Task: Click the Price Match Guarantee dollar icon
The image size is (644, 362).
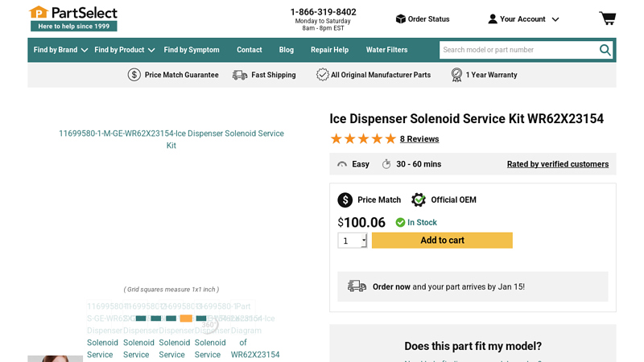Action: pos(134,75)
